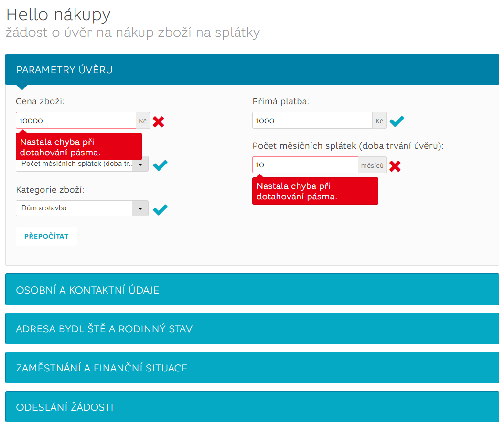
Task: Click the Počet měsíčních splátek (doba trvání úvěru) label
Action: 348,146
